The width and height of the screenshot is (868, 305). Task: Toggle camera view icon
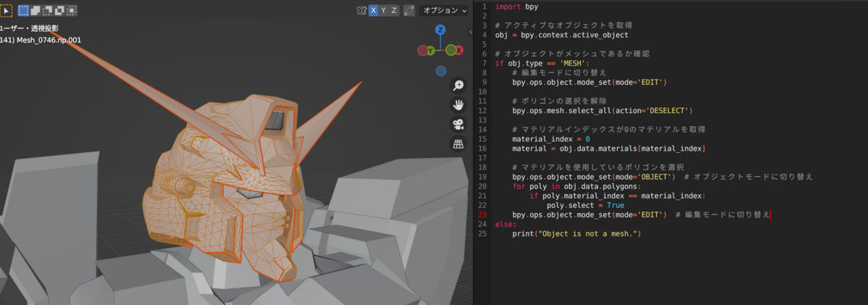(458, 124)
